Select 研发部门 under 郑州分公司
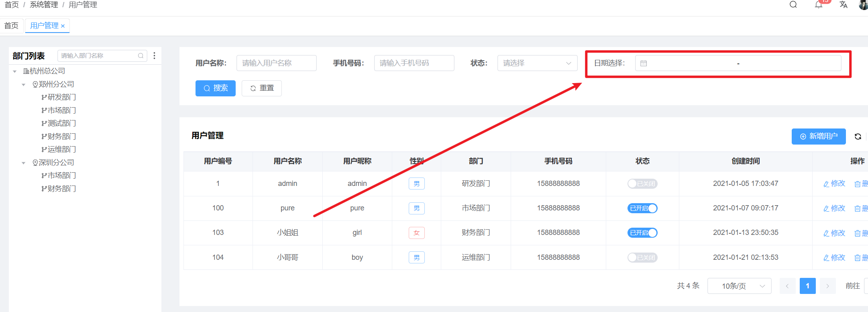Viewport: 868px width, 312px height. 59,97
